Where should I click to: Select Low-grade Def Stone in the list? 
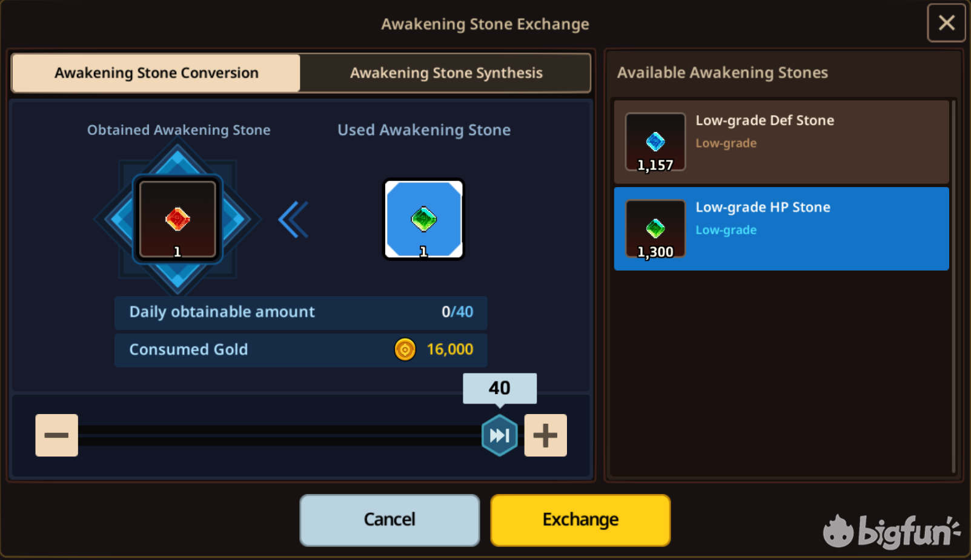[781, 142]
